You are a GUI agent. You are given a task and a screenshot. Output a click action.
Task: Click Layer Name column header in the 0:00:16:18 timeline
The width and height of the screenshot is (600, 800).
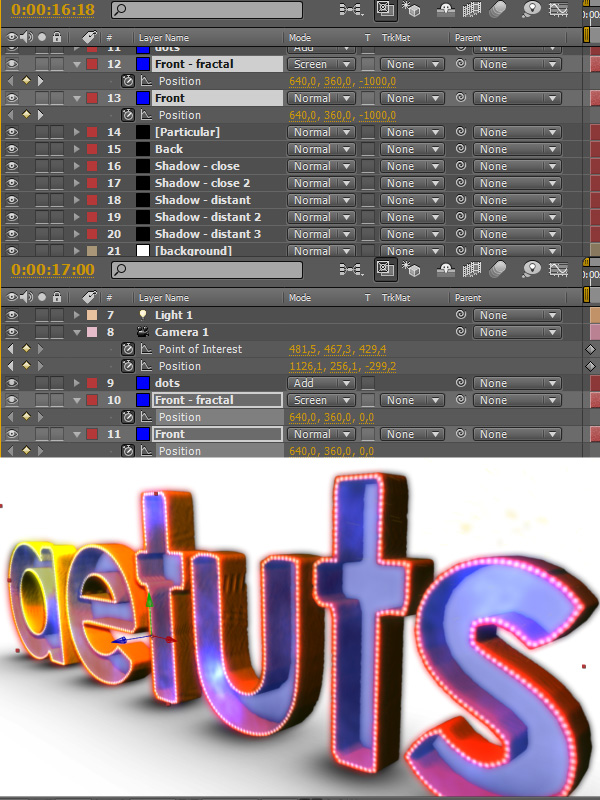[x=164, y=38]
